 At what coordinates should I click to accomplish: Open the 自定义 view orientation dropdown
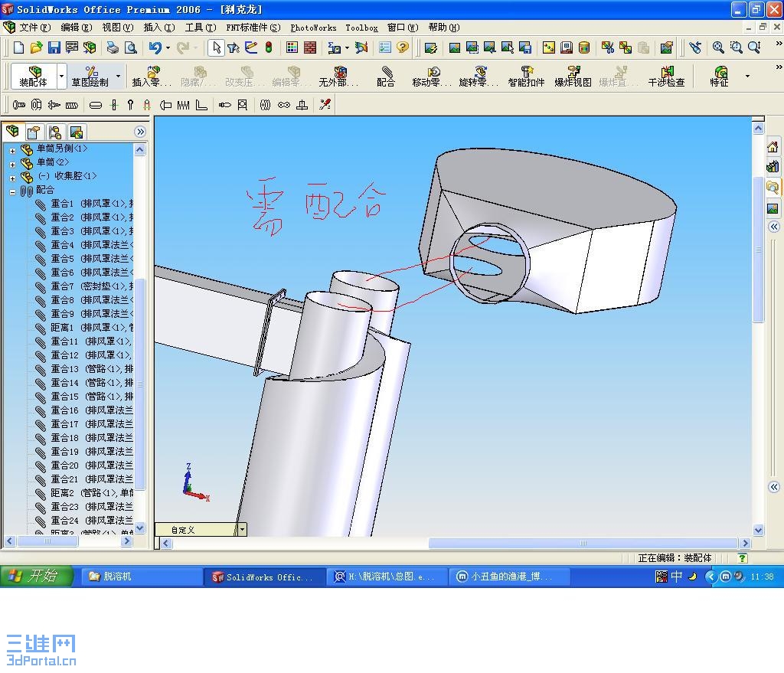coord(242,529)
